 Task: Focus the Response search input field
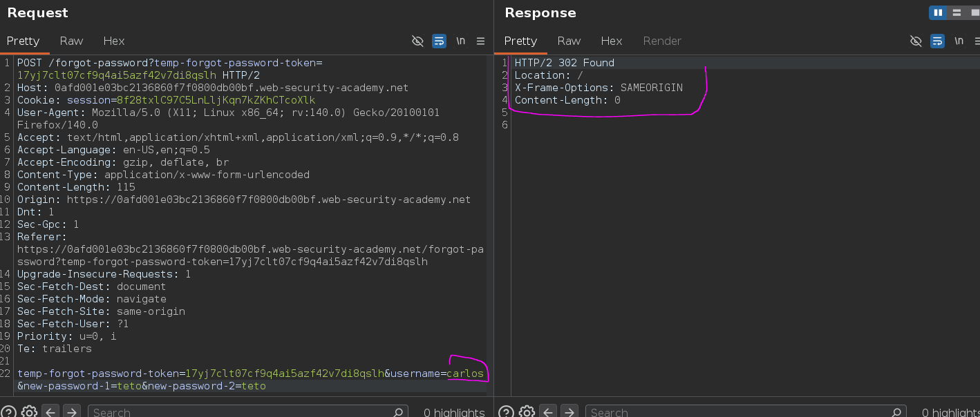[745, 412]
